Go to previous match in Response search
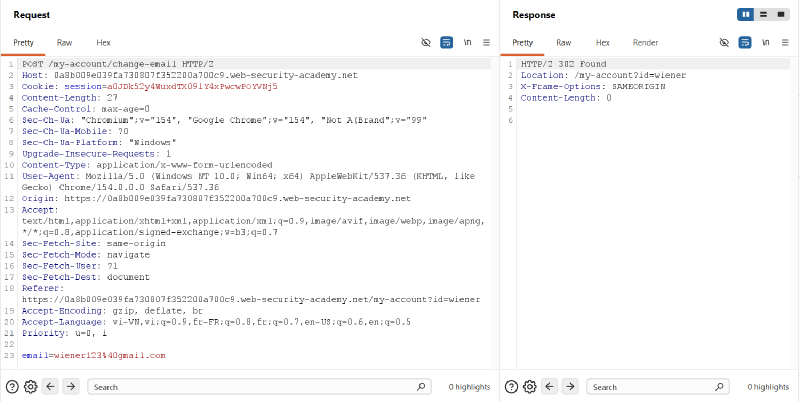This screenshot has height=402, width=800. point(549,387)
